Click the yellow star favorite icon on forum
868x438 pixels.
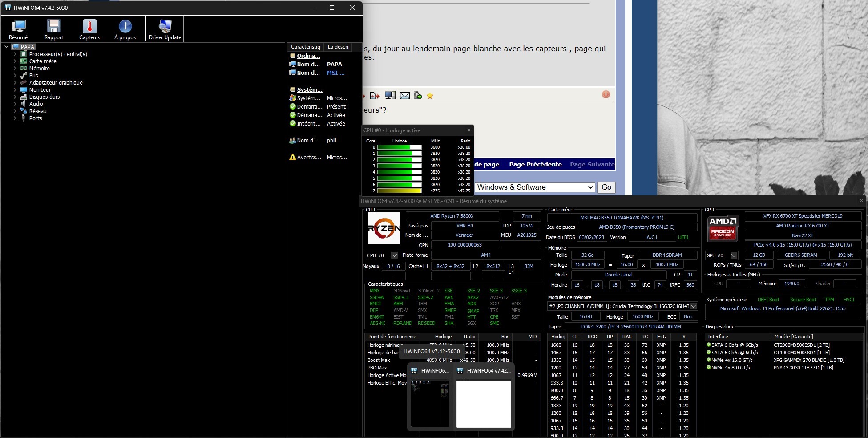pos(430,96)
